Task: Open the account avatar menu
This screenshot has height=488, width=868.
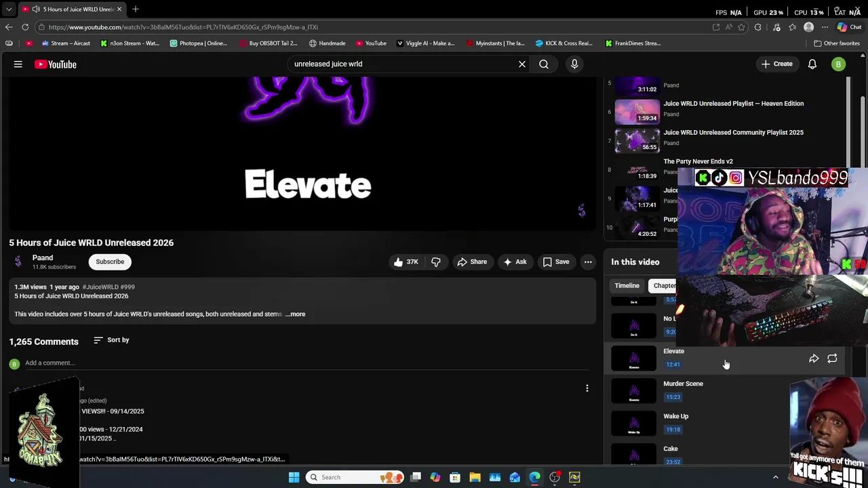Action: click(x=838, y=64)
